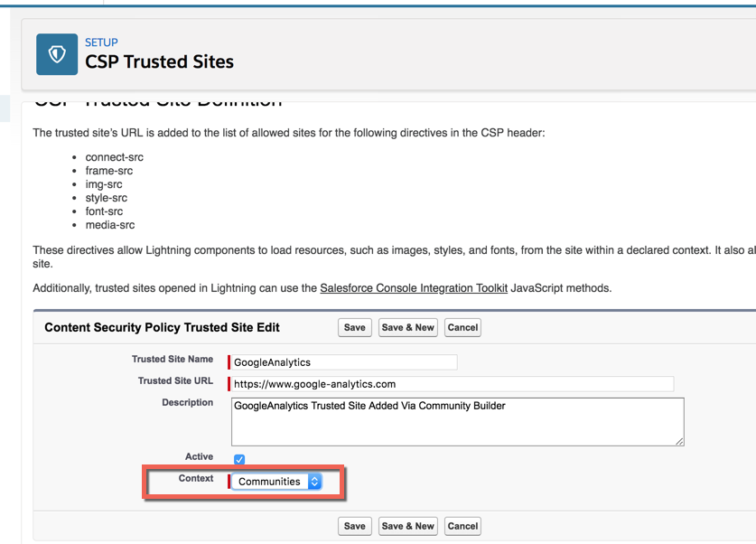The image size is (756, 544).
Task: Click the SETUP breadcrumb label
Action: [x=101, y=42]
